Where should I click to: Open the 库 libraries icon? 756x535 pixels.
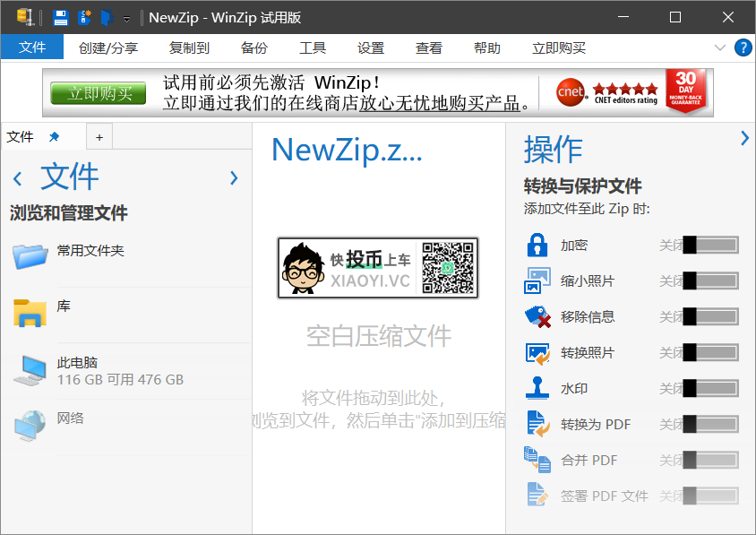click(x=30, y=313)
